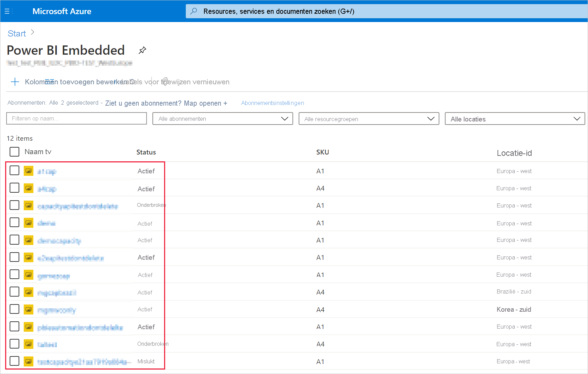Click the A4 SKU cell in Korea - zuid row
The image size is (588, 374).
320,310
